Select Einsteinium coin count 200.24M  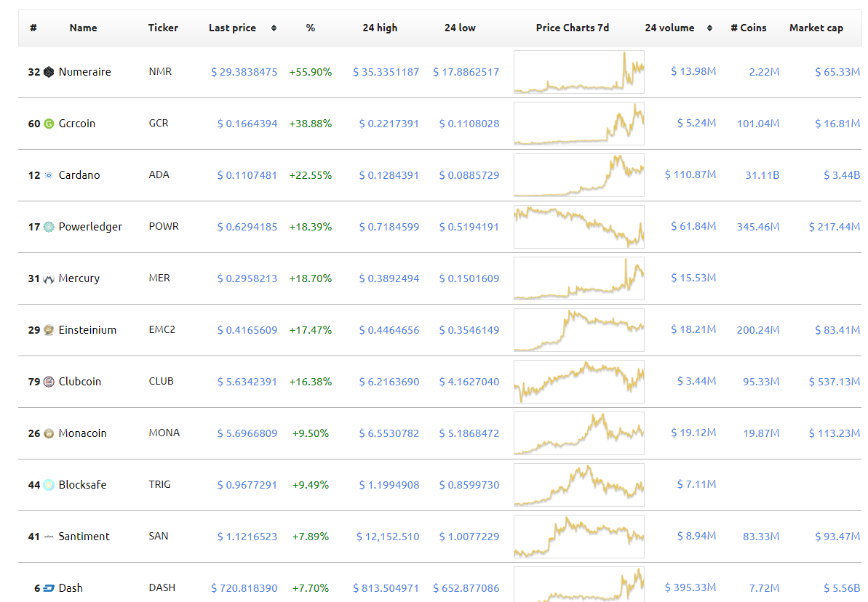coord(758,330)
